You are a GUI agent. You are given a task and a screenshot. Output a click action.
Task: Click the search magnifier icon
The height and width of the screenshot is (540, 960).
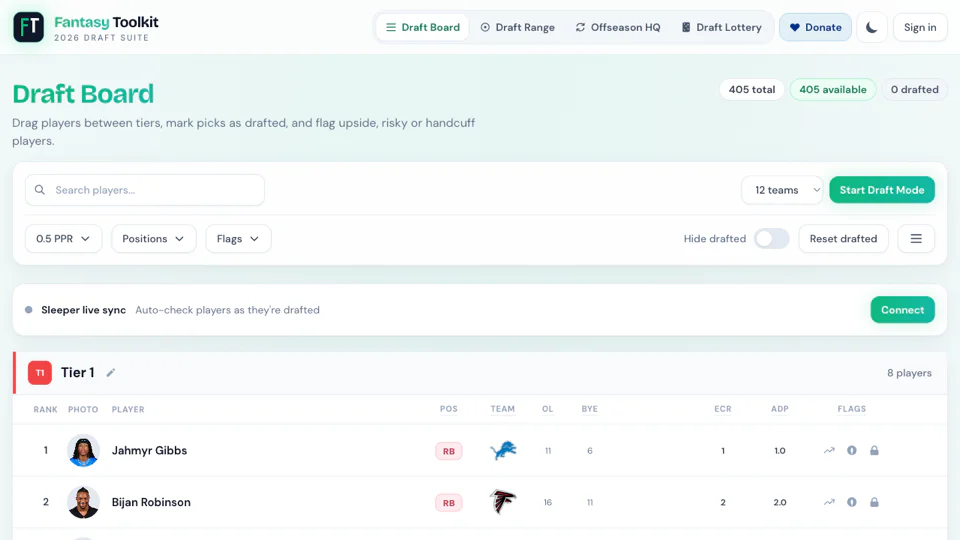pos(40,190)
